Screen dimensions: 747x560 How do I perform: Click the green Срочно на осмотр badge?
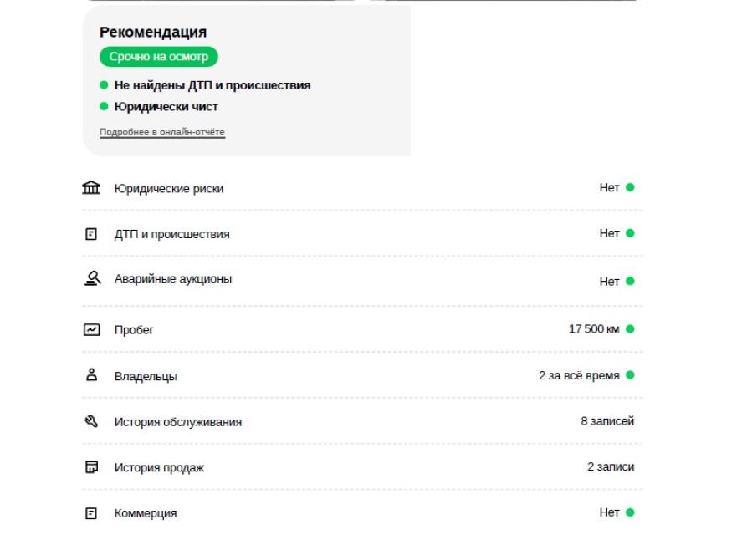tap(159, 57)
